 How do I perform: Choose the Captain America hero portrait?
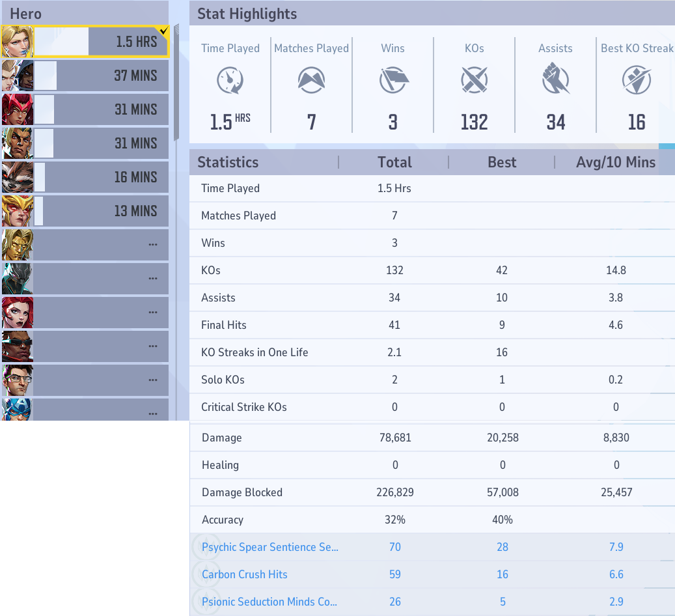tap(17, 409)
